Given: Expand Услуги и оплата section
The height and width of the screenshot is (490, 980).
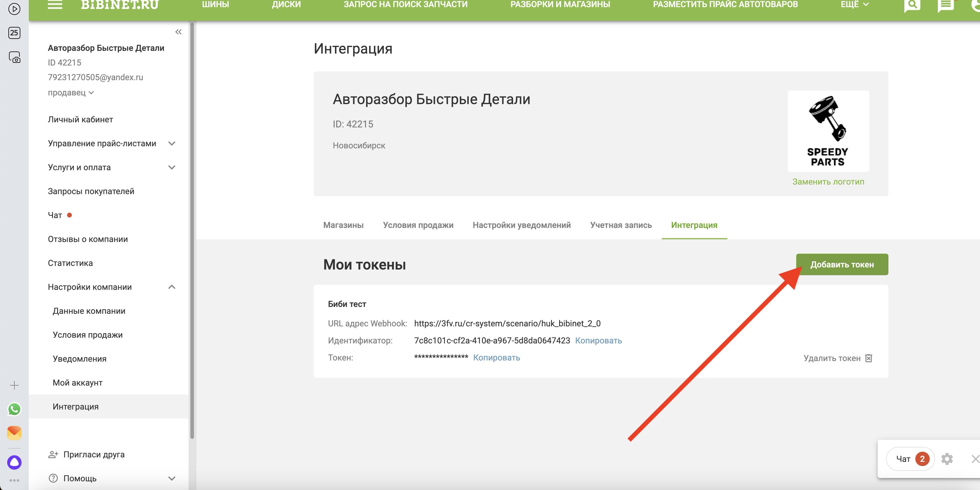Looking at the screenshot, I should pyautogui.click(x=172, y=167).
